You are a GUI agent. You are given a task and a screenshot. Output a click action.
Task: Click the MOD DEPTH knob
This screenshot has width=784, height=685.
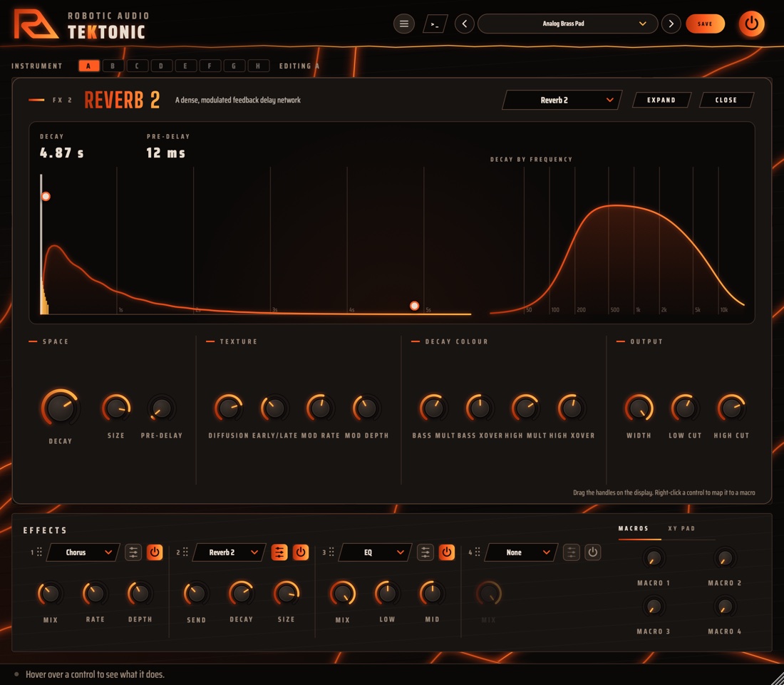(366, 408)
